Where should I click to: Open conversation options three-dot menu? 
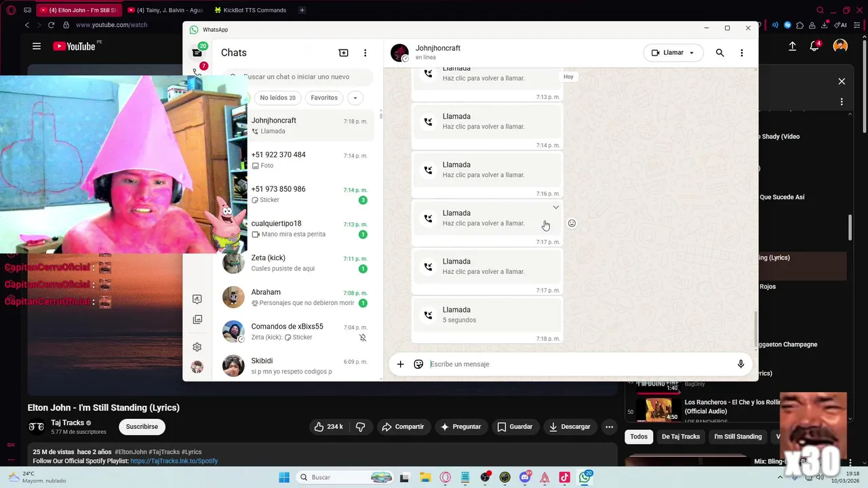(742, 53)
